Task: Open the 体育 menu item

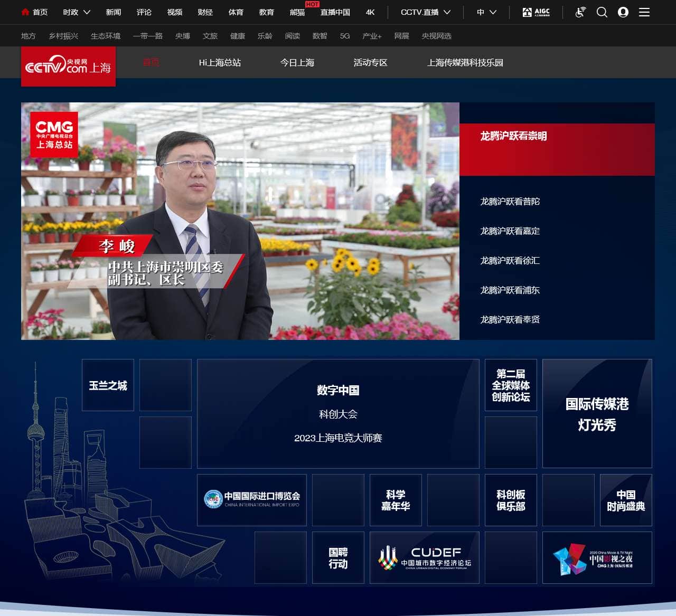Action: coord(236,12)
